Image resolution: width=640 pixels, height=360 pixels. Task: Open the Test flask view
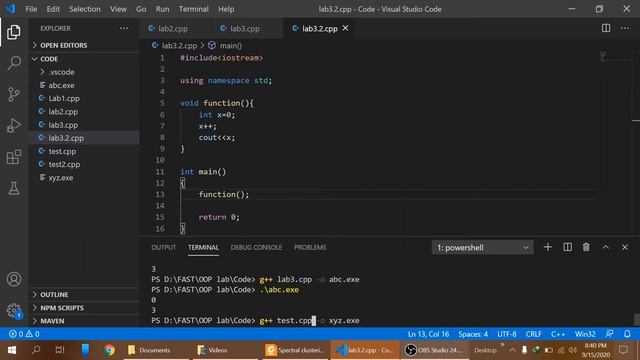14,188
